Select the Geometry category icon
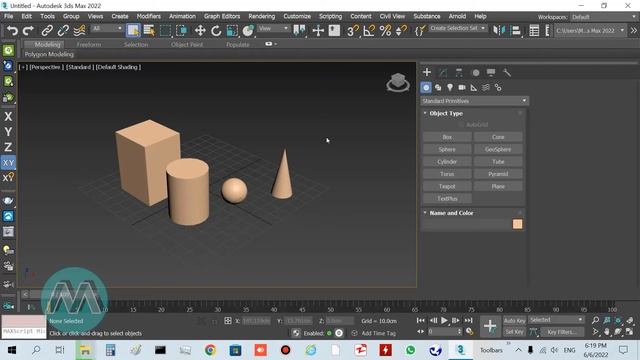Screen dimensions: 640x360 (x=426, y=87)
